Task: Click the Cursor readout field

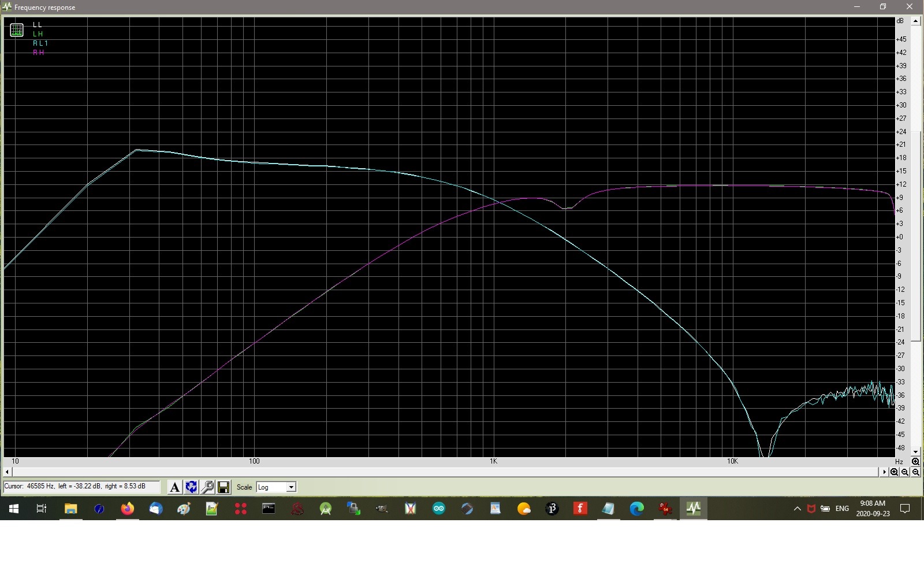Action: point(81,487)
